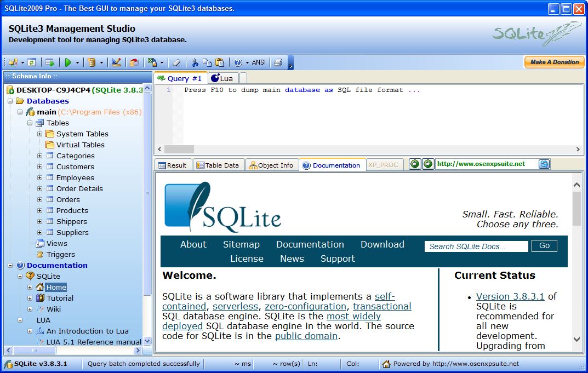Screen dimensions: 588x373
Task: Click the Copy icon on the toolbar
Action: (207, 62)
